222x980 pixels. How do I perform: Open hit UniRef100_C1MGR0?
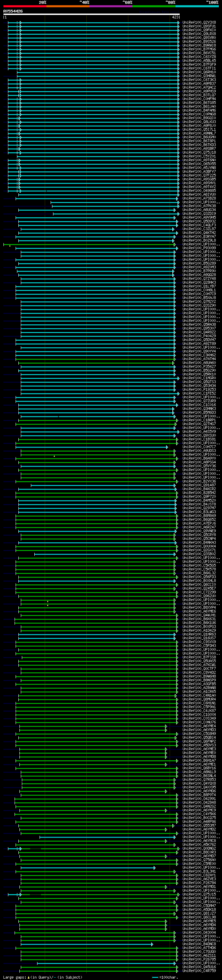point(199,378)
